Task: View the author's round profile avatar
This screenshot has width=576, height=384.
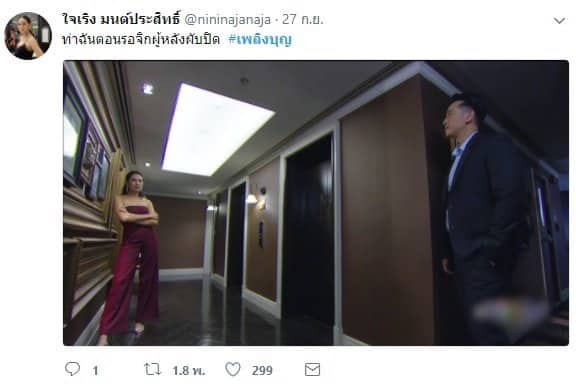Action: click(x=28, y=36)
